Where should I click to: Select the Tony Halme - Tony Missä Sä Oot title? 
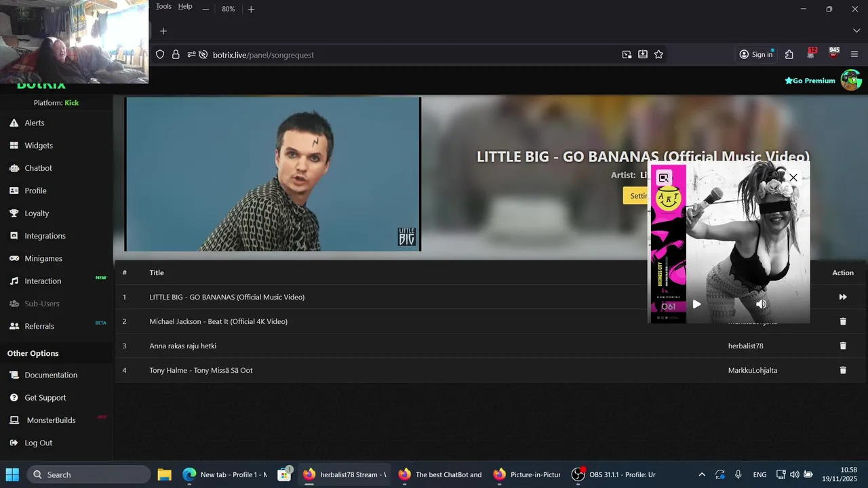click(x=201, y=370)
